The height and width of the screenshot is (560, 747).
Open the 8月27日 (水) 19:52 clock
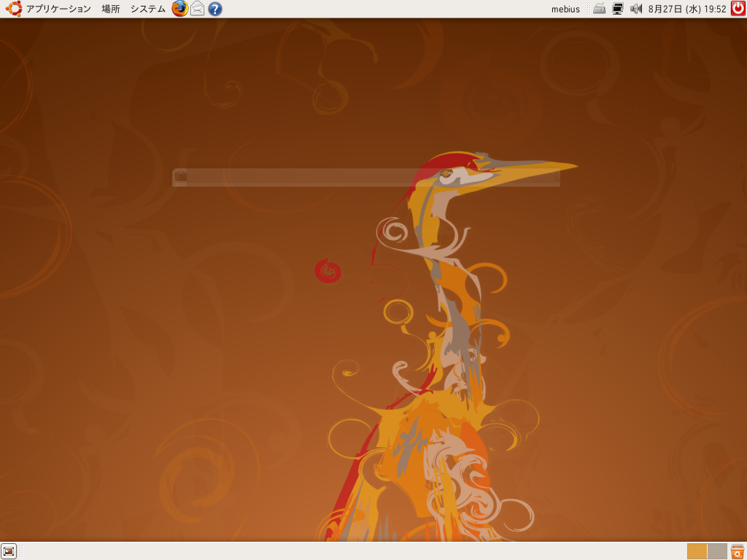click(x=687, y=9)
